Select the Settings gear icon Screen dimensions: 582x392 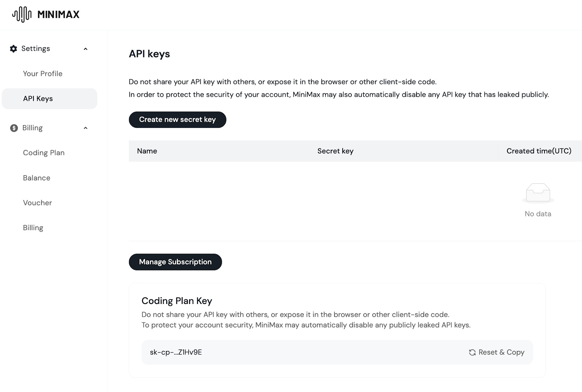[13, 48]
